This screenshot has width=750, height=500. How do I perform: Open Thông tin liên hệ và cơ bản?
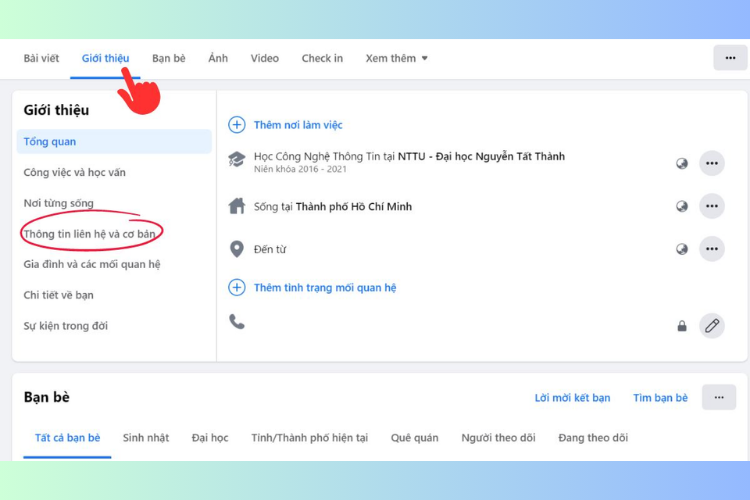click(x=89, y=234)
